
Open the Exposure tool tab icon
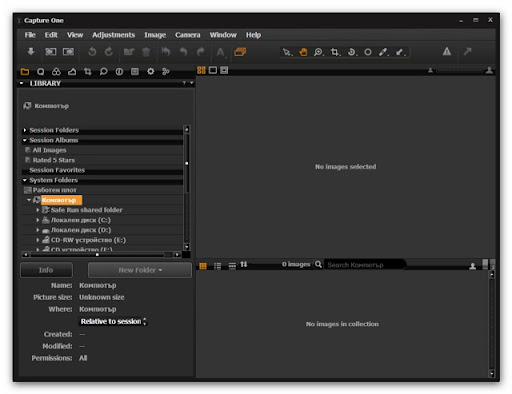[x=72, y=72]
